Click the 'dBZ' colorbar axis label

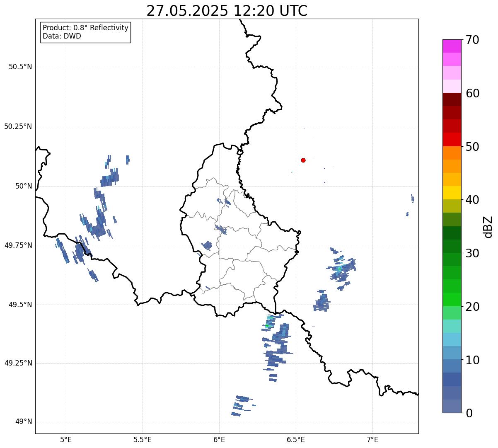tap(488, 227)
